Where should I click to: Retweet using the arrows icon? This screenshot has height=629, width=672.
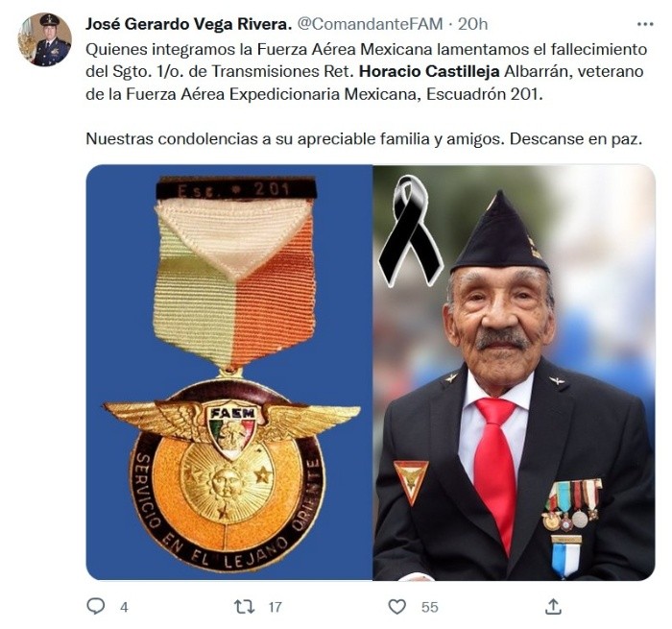245,606
